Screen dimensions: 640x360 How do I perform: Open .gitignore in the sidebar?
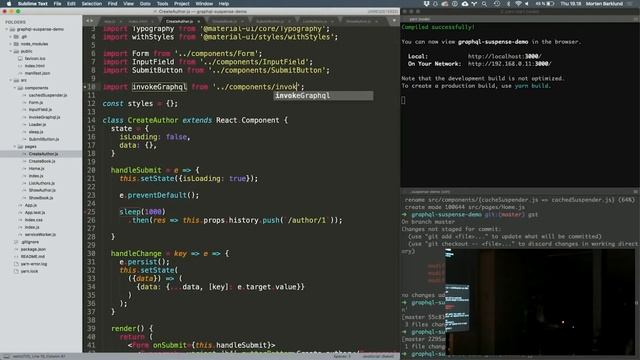pos(29,242)
